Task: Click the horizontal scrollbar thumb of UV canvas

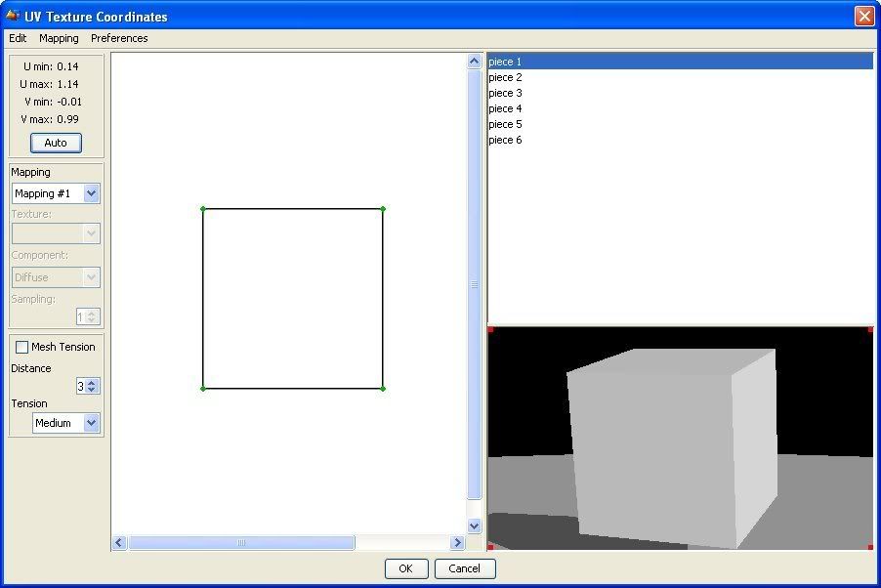Action: coord(241,542)
